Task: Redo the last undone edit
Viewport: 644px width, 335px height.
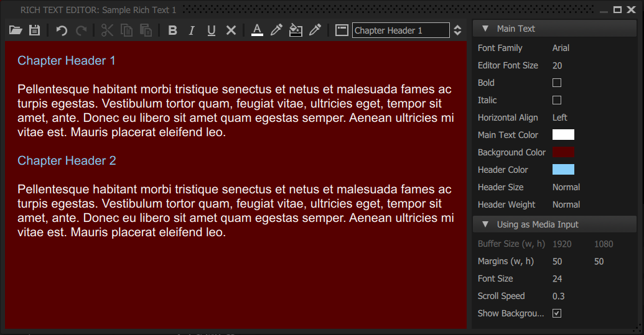Action: pos(82,30)
